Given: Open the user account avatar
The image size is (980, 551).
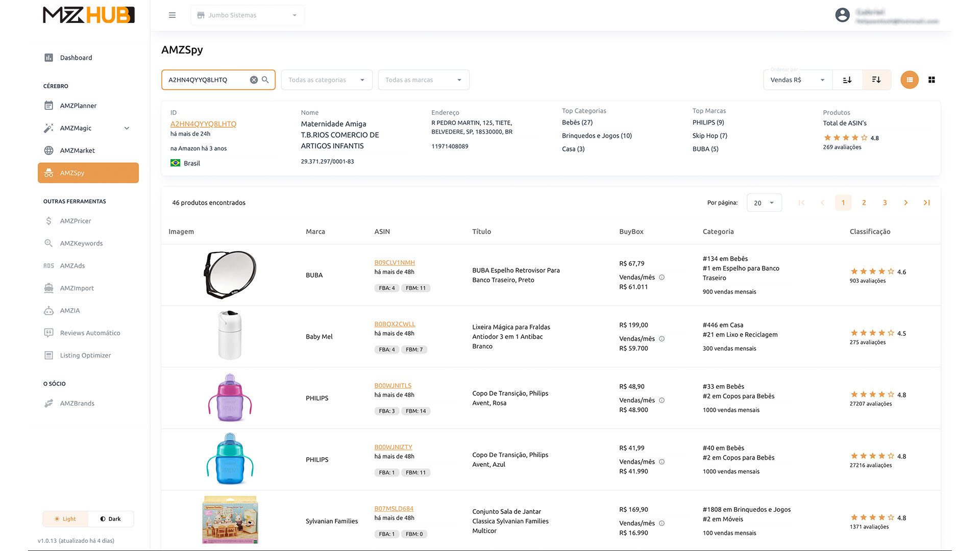Looking at the screenshot, I should [x=842, y=15].
